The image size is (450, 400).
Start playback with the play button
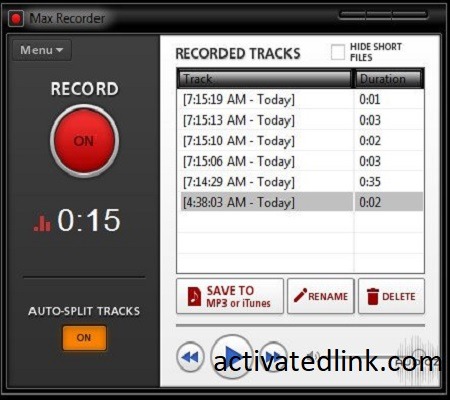232,356
